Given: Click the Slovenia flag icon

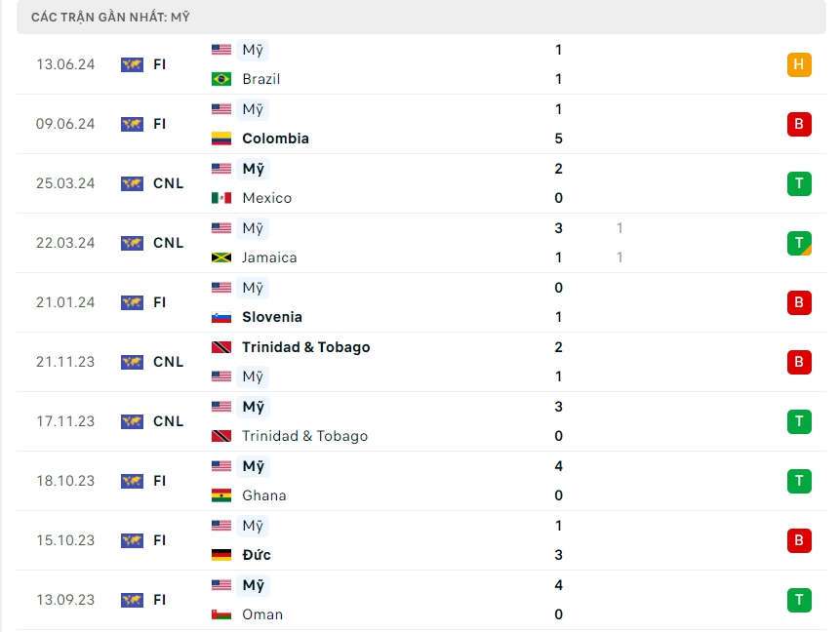Looking at the screenshot, I should (x=221, y=317).
